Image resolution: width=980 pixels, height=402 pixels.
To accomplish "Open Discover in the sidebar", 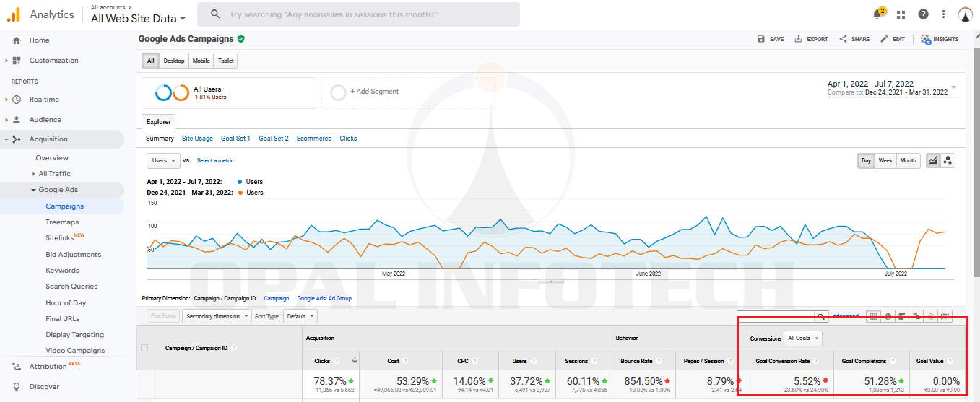I will click(44, 387).
